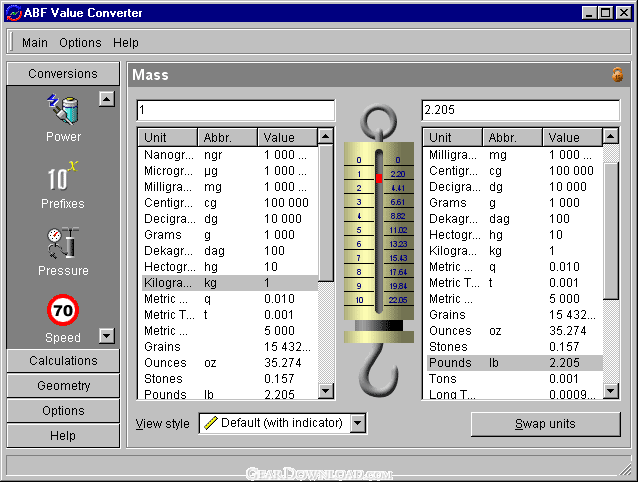This screenshot has height=482, width=638.
Task: Click the left list scrollbar thumb
Action: point(326,213)
